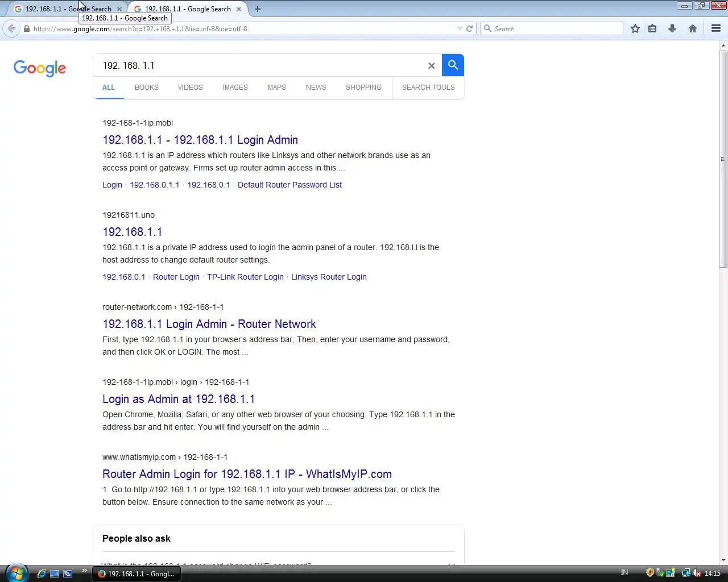
Task: Launch Internet Explorer from quick launch
Action: (x=42, y=573)
